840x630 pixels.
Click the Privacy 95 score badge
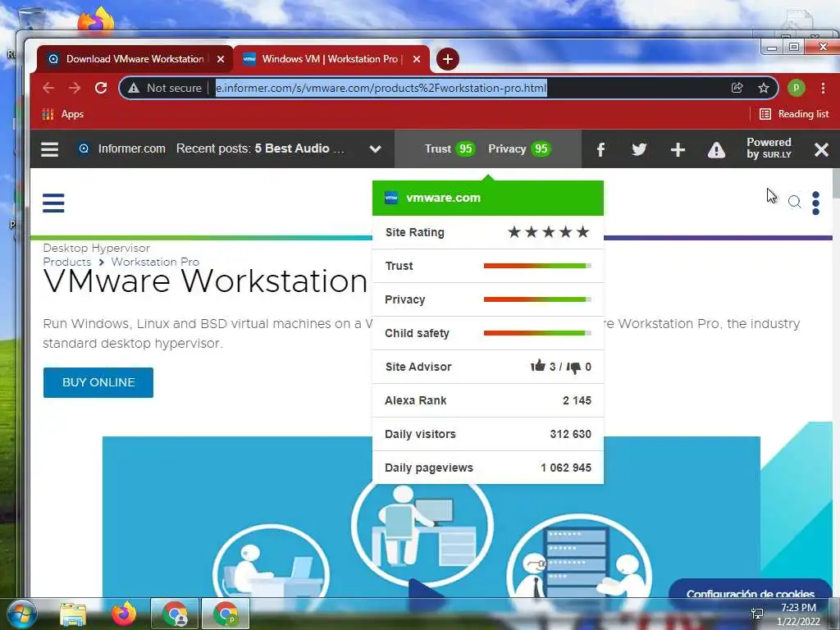click(519, 149)
